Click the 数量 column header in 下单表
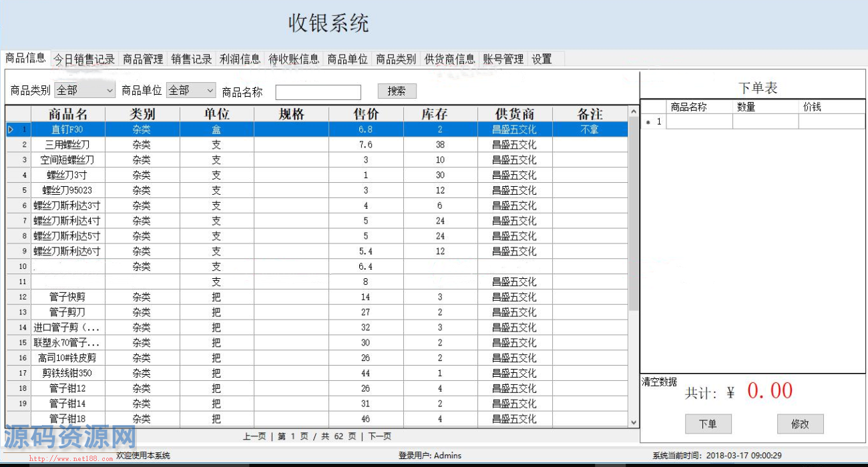 coord(765,107)
